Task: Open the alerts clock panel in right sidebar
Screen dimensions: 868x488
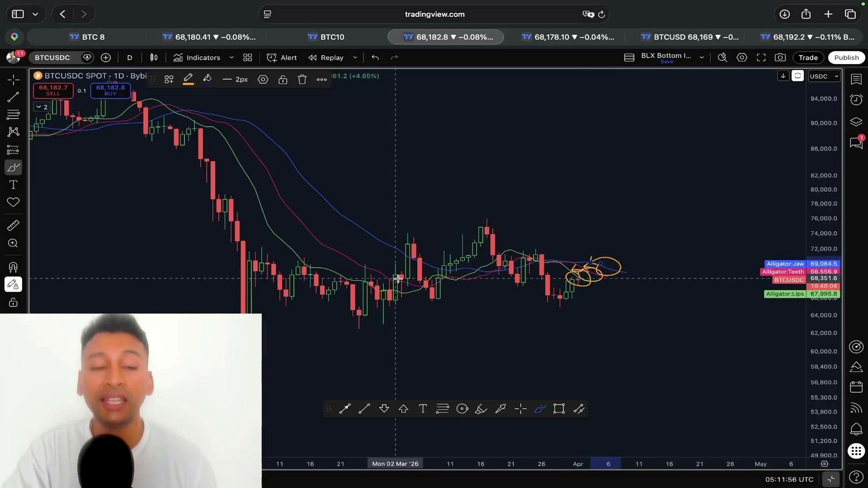Action: coord(856,100)
